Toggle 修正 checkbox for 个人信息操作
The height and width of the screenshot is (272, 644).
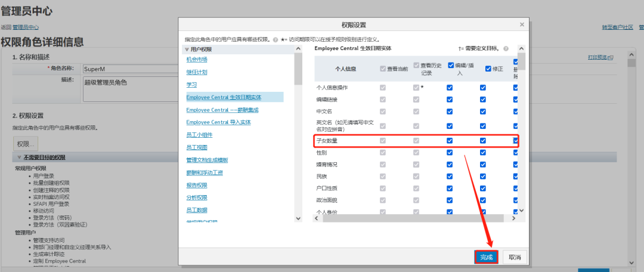483,88
